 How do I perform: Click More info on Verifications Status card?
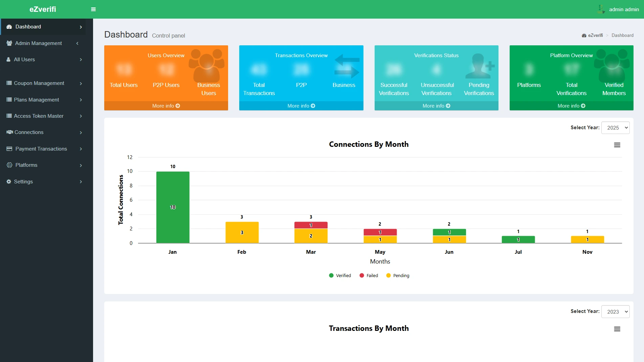coord(437,106)
